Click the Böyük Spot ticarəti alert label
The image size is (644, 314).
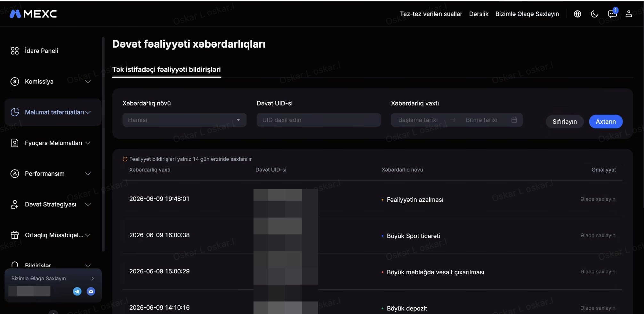tap(413, 236)
